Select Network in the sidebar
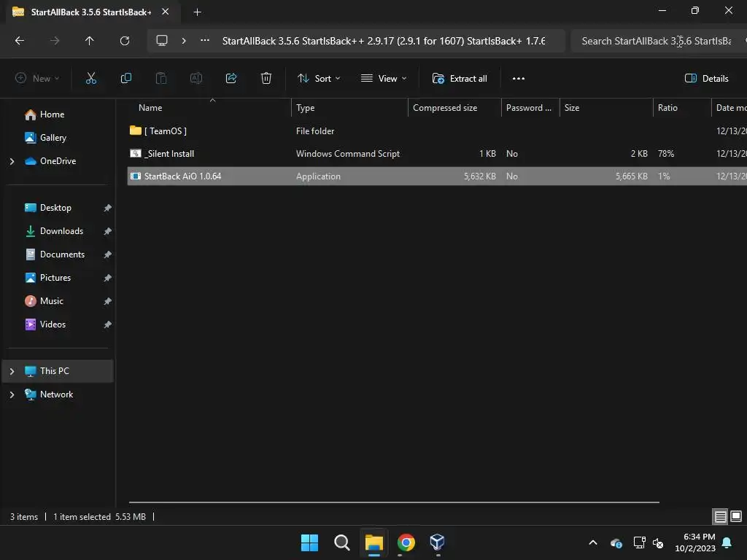Viewport: 747px width, 560px height. point(56,394)
